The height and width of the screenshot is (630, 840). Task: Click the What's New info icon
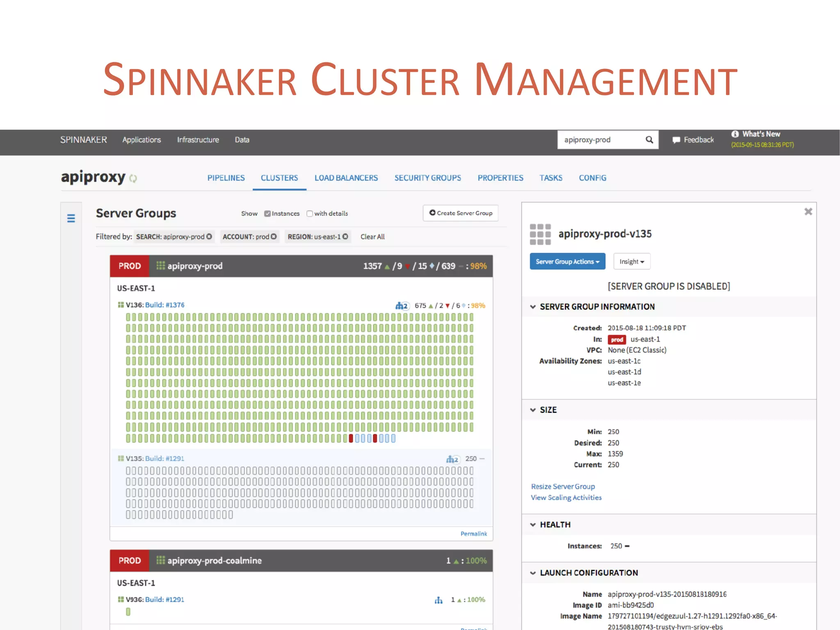[x=735, y=134]
